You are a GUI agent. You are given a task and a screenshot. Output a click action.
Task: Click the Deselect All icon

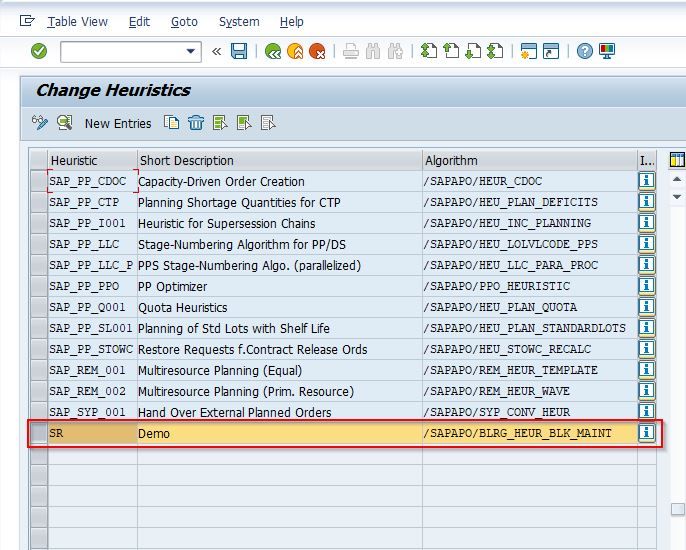[268, 123]
